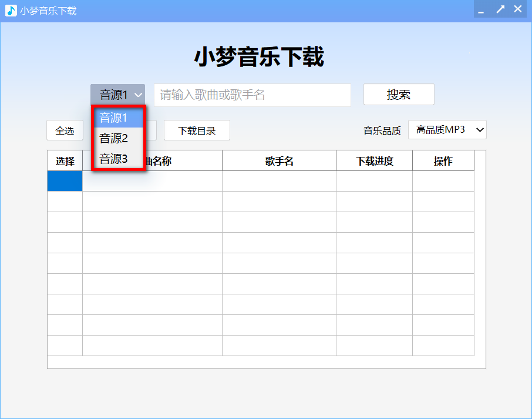Open the 下载目录 download folder button
Screen dimensions: 532x419
(x=197, y=130)
